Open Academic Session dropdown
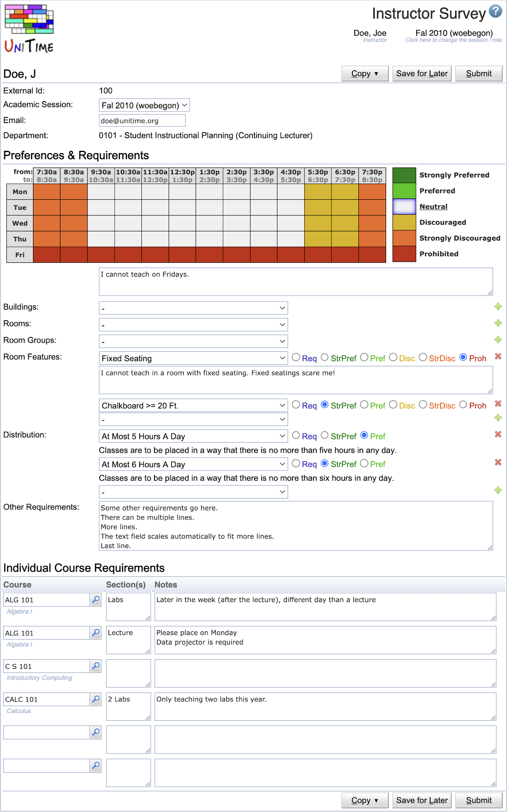Screen dimensions: 508x812 point(144,105)
